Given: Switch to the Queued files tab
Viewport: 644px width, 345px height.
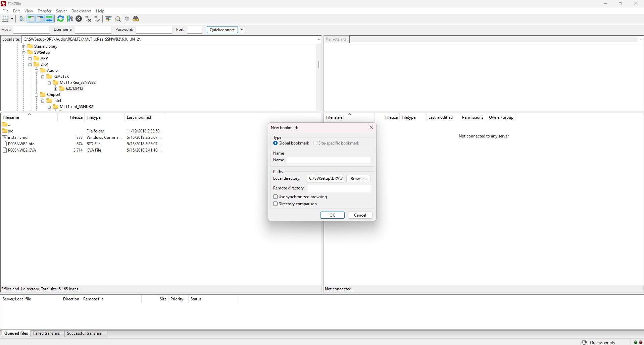Looking at the screenshot, I should [16, 333].
